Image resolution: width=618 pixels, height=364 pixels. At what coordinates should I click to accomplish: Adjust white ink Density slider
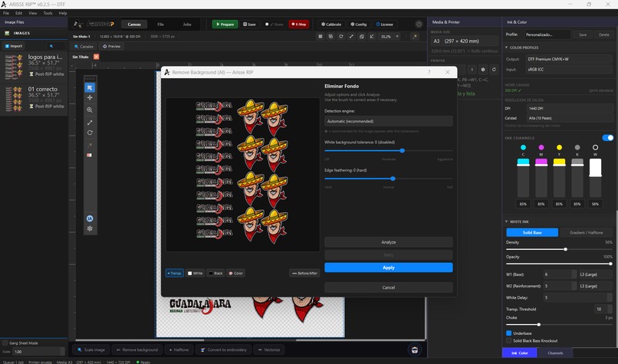click(565, 249)
